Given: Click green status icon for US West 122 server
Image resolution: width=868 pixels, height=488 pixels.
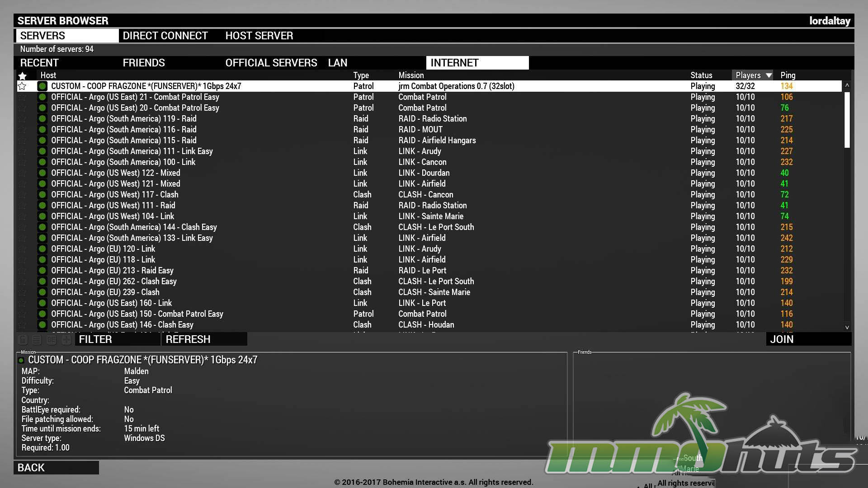Looking at the screenshot, I should pyautogui.click(x=42, y=173).
